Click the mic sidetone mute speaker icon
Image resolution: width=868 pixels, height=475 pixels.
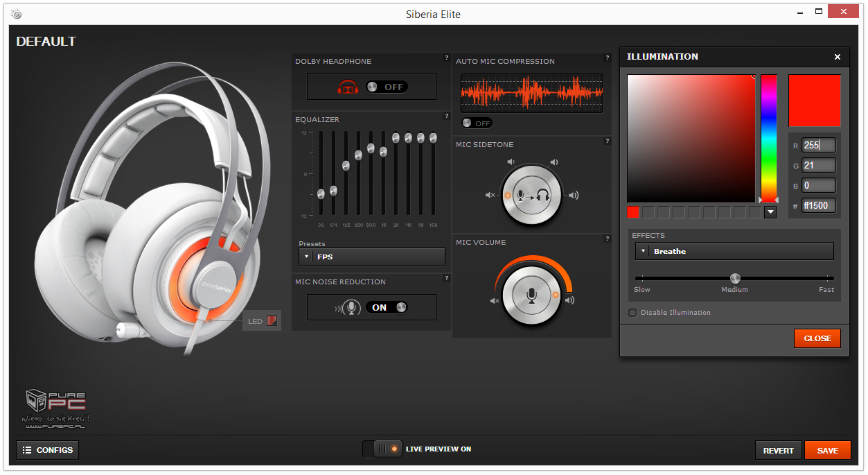pos(490,196)
